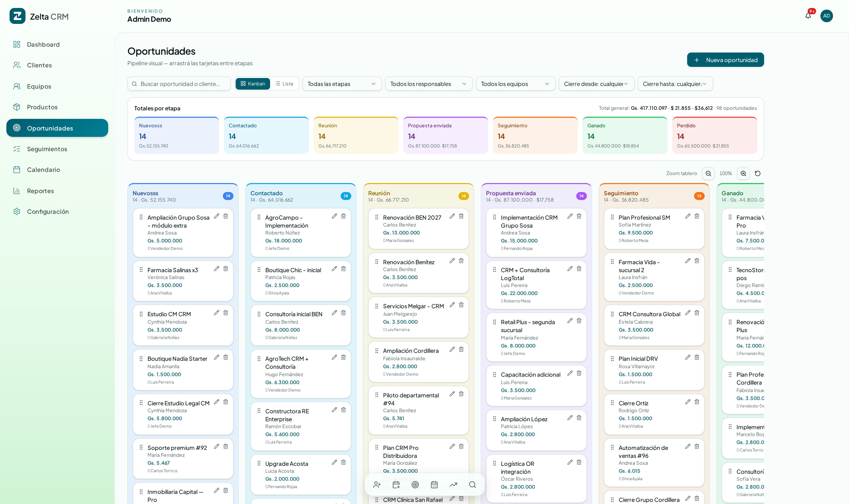Delete the Plan Inicial DRV card
This screenshot has height=504, width=849.
click(697, 357)
